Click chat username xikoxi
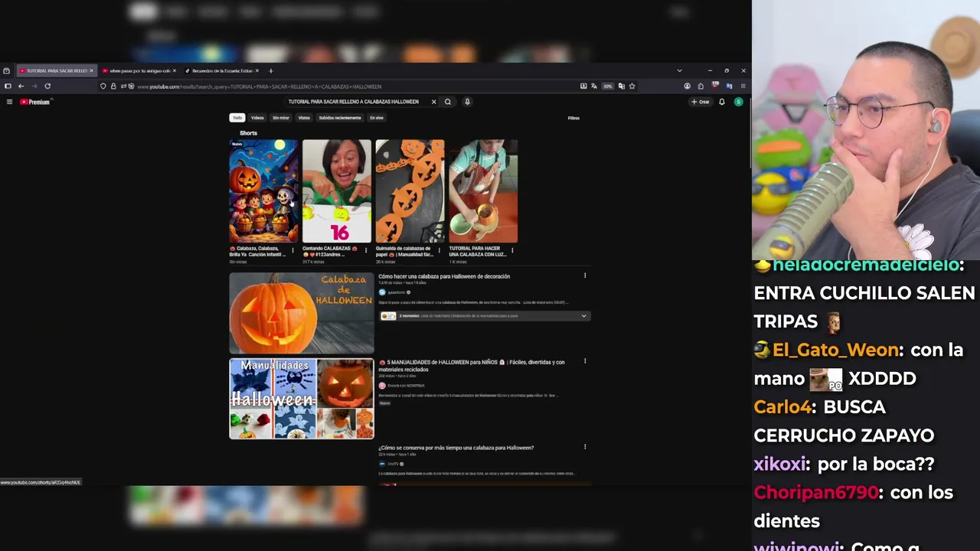 (x=779, y=464)
